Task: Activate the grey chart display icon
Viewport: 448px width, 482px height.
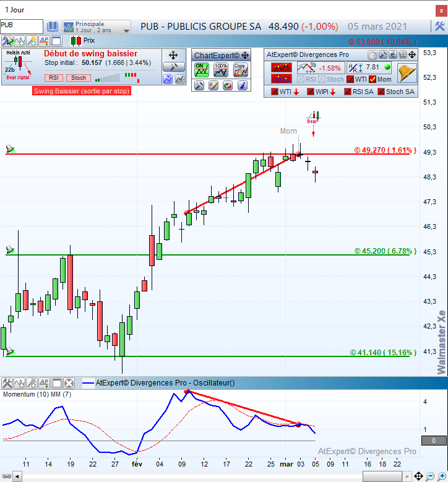Action: click(x=180, y=79)
